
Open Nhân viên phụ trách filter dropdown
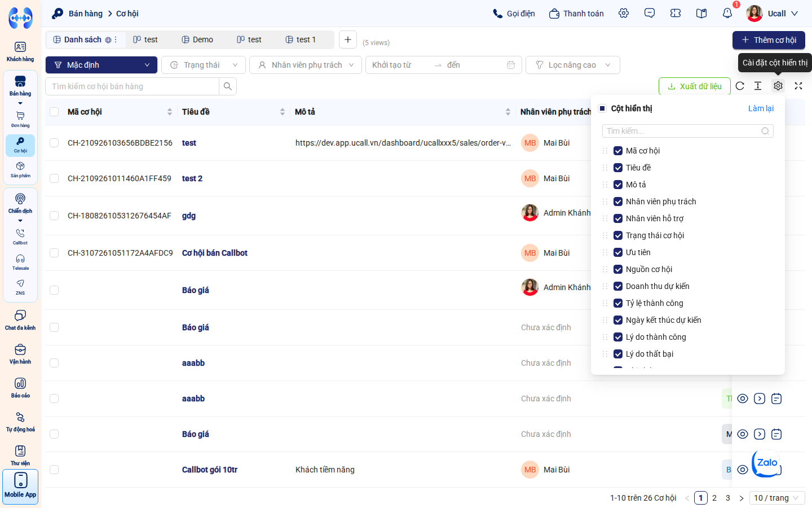point(306,65)
